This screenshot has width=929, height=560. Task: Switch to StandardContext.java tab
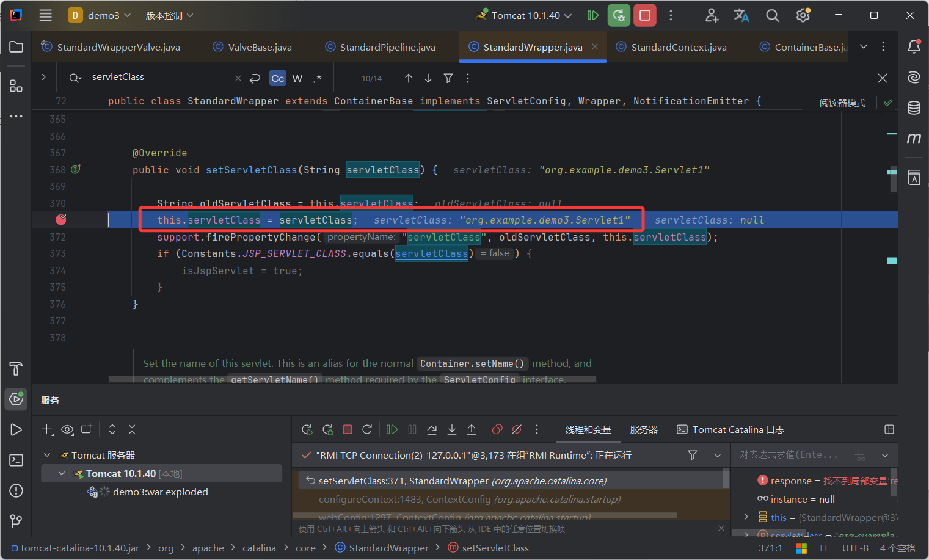click(x=678, y=47)
